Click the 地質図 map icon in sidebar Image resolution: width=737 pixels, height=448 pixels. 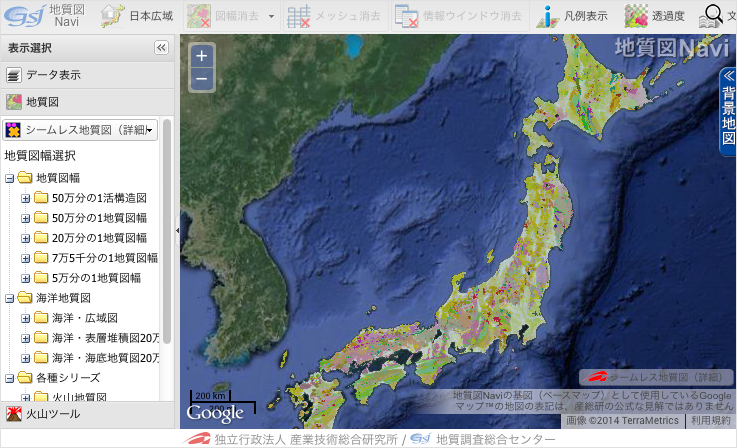coord(14,102)
